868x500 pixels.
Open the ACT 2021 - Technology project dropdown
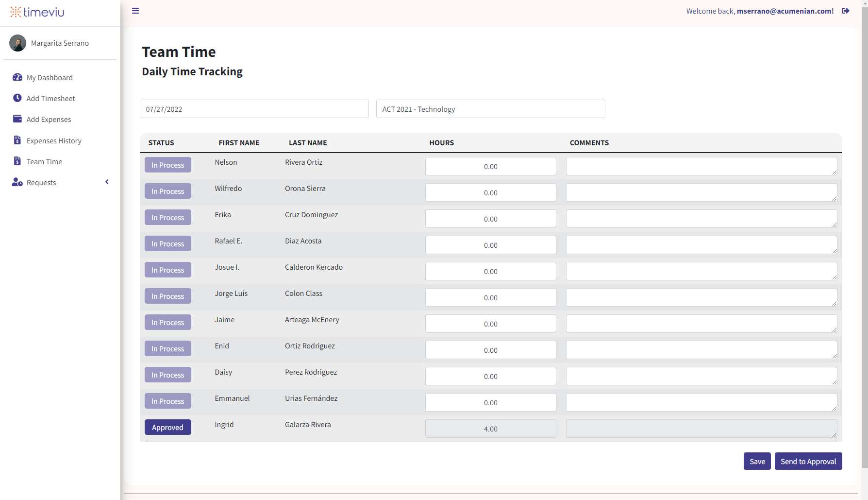(x=490, y=109)
